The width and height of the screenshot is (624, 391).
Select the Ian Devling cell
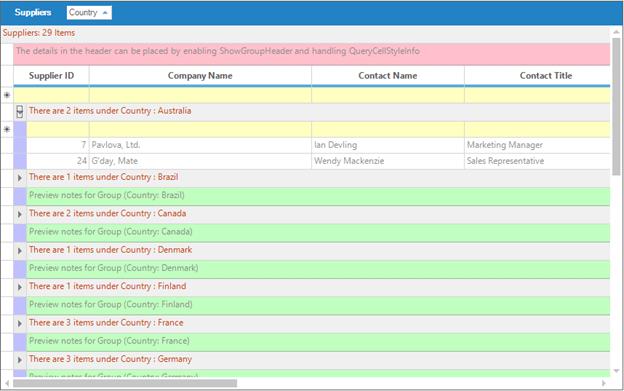[388, 145]
